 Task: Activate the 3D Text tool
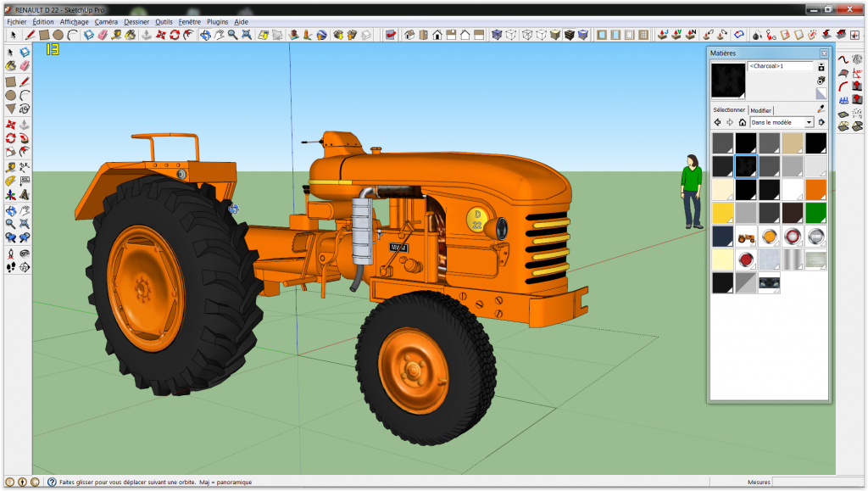[25, 195]
